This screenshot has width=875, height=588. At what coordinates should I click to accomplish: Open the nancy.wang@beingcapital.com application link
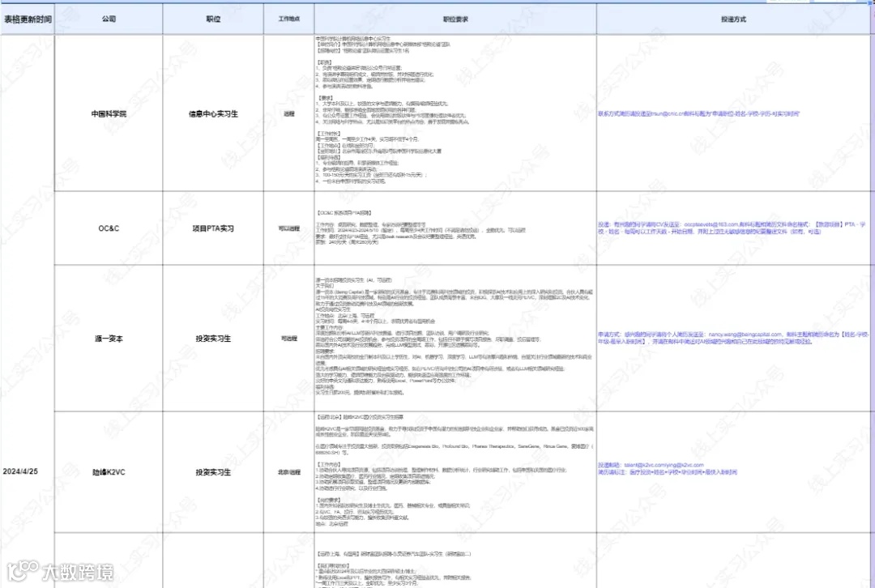[733, 338]
